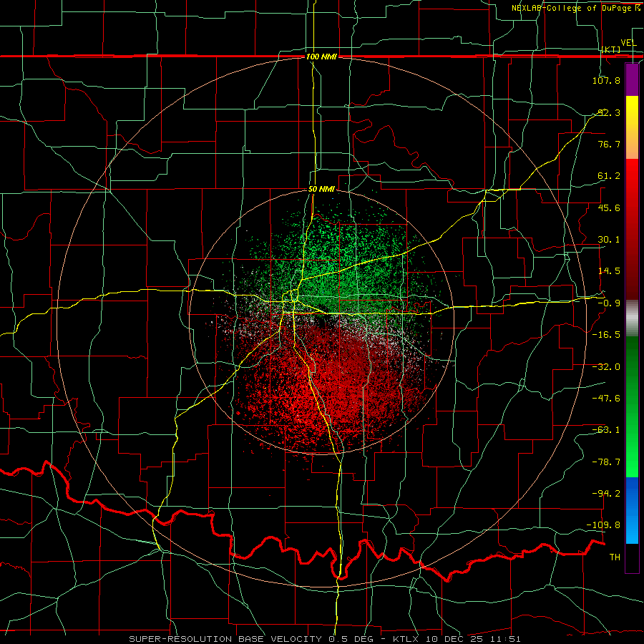Select the -32.0 scale value
The height and width of the screenshot is (644, 644).
point(606,367)
